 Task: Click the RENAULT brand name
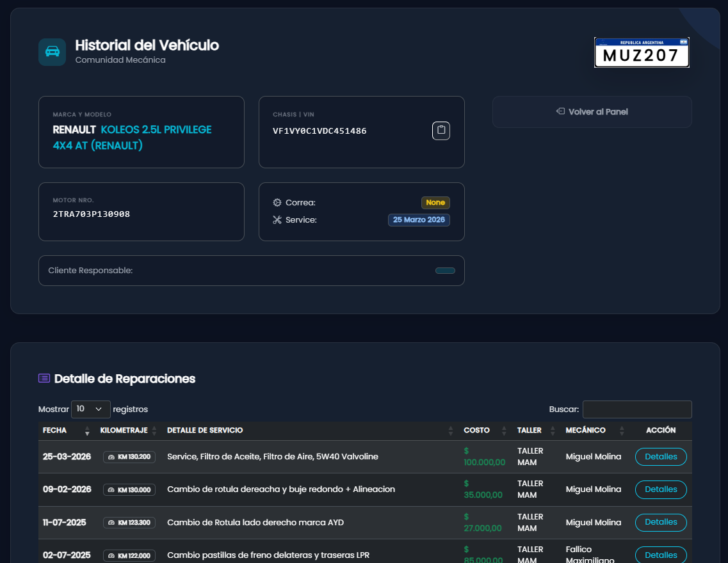74,130
